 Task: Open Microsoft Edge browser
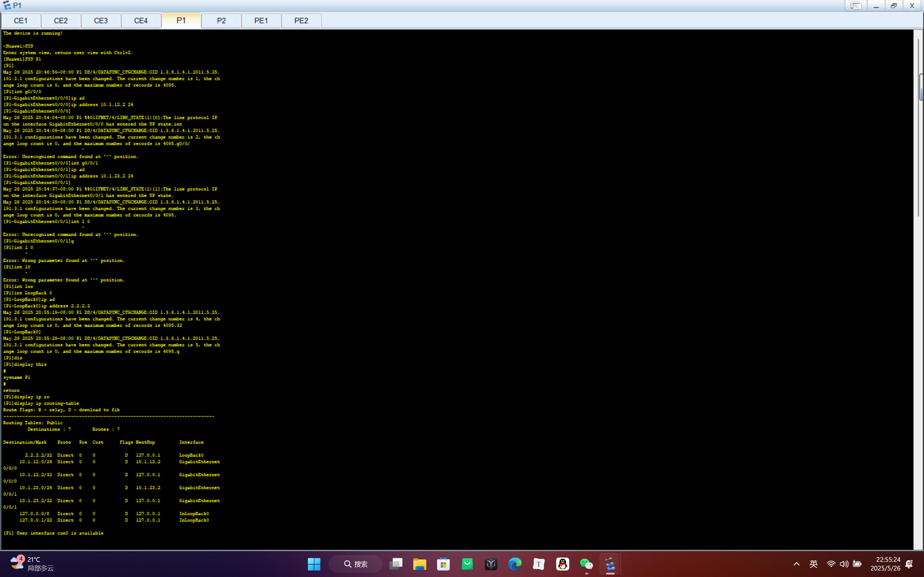click(515, 564)
